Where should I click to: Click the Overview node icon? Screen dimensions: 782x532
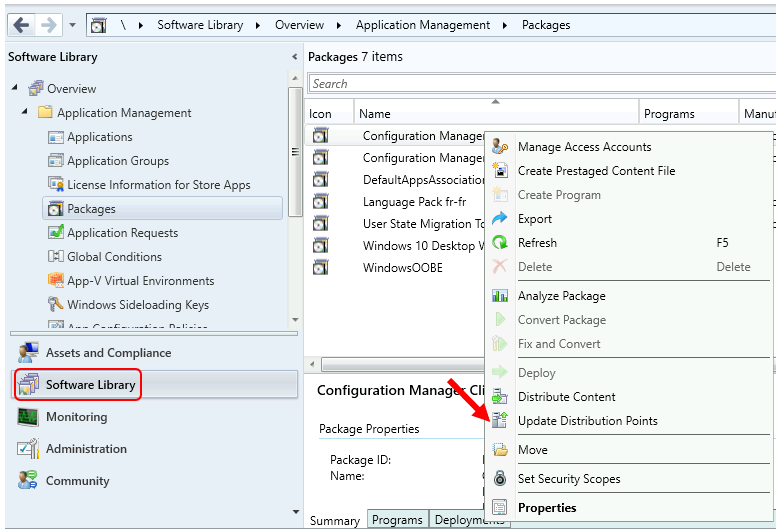pyautogui.click(x=36, y=88)
